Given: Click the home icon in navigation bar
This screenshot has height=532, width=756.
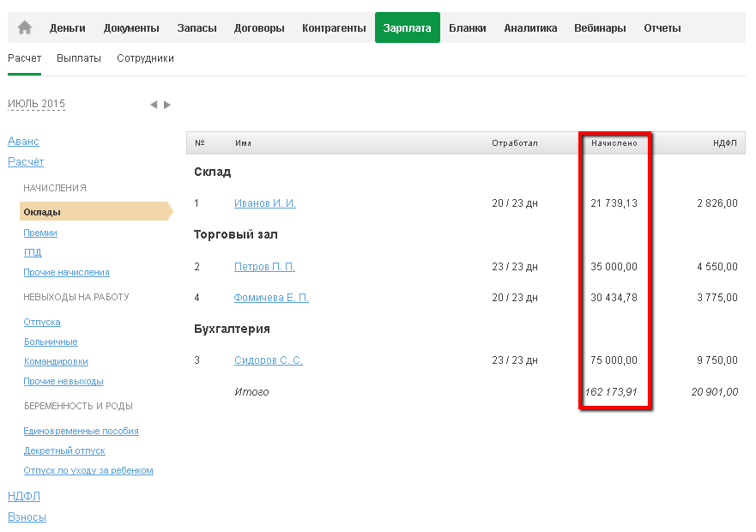Looking at the screenshot, I should [x=25, y=28].
